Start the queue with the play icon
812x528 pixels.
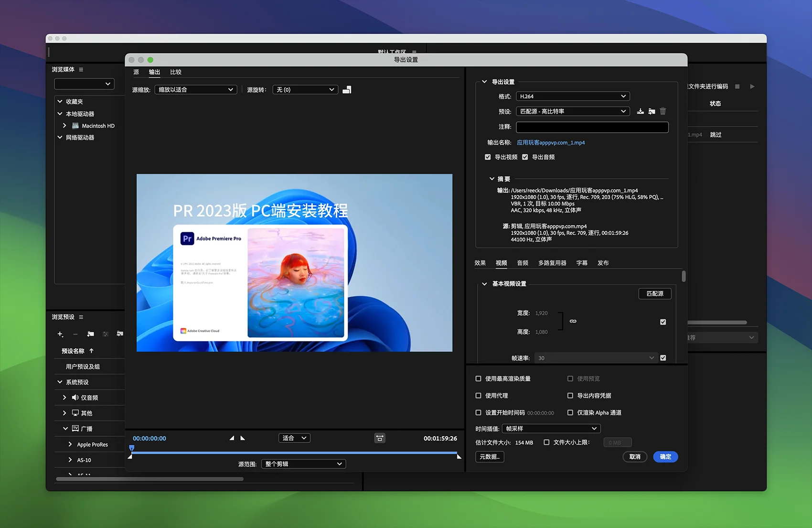[x=752, y=86]
